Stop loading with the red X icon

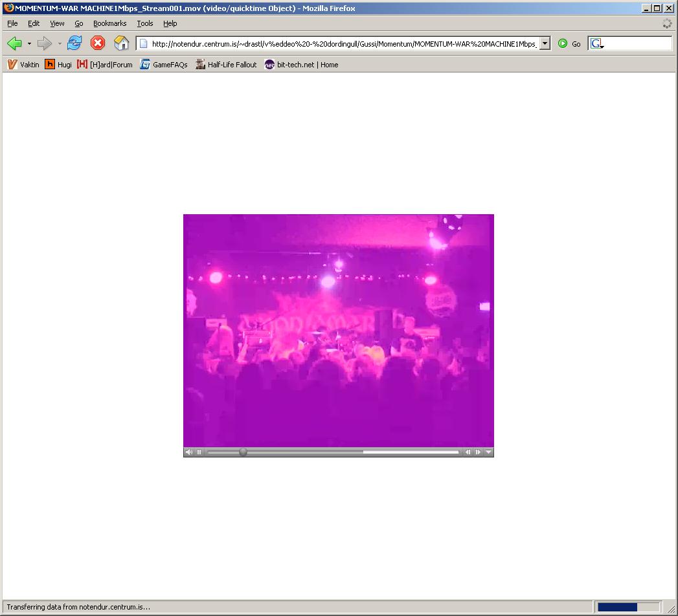pyautogui.click(x=98, y=43)
